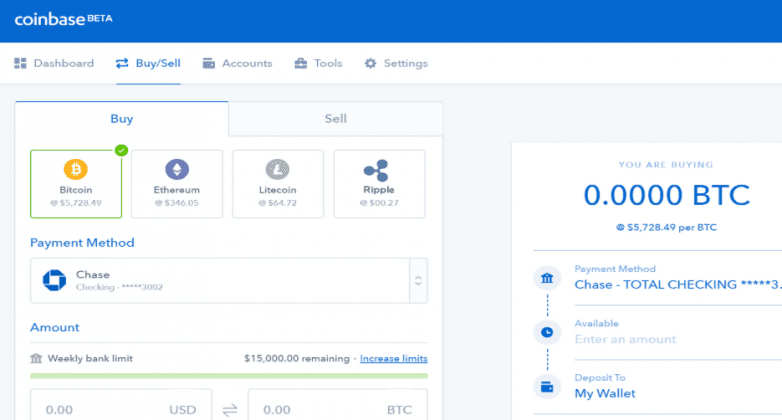Image resolution: width=782 pixels, height=420 pixels.
Task: Click the Payment Method heading
Action: 82,243
